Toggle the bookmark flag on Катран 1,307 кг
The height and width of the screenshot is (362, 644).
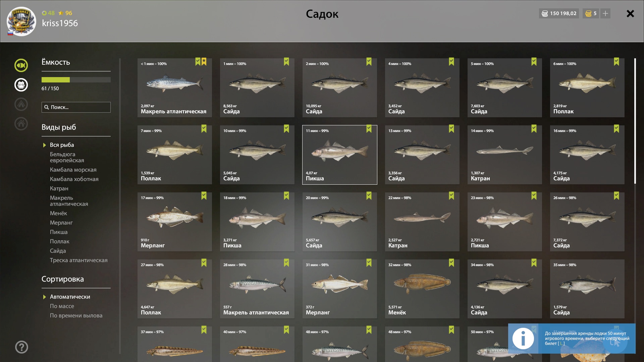(534, 129)
